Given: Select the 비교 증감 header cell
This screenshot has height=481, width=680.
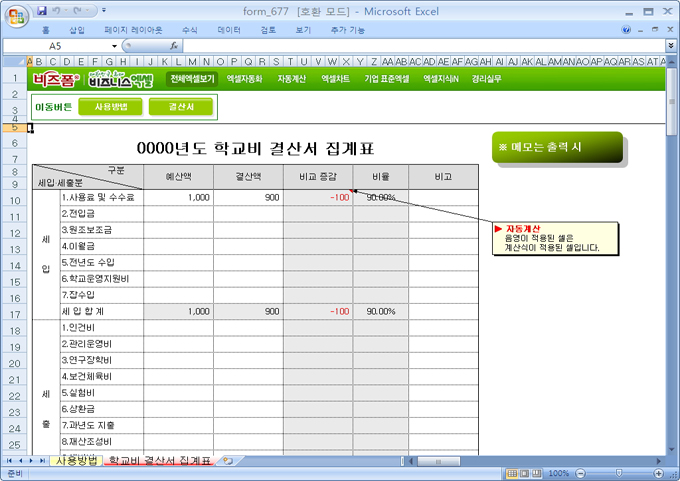Looking at the screenshot, I should click(x=318, y=177).
